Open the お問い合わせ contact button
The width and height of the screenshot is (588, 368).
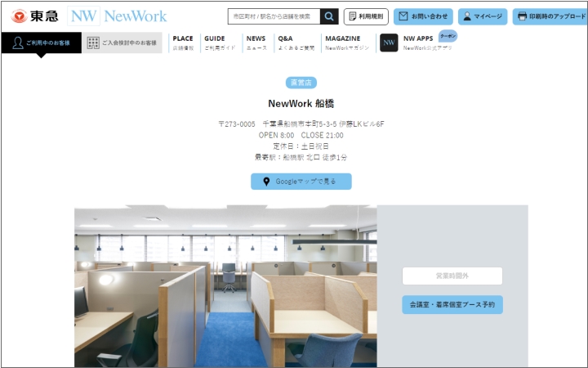pos(423,16)
